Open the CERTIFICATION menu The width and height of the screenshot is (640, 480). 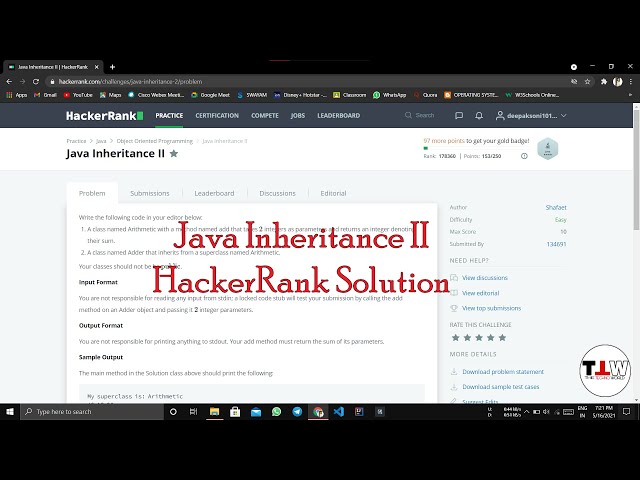point(217,116)
